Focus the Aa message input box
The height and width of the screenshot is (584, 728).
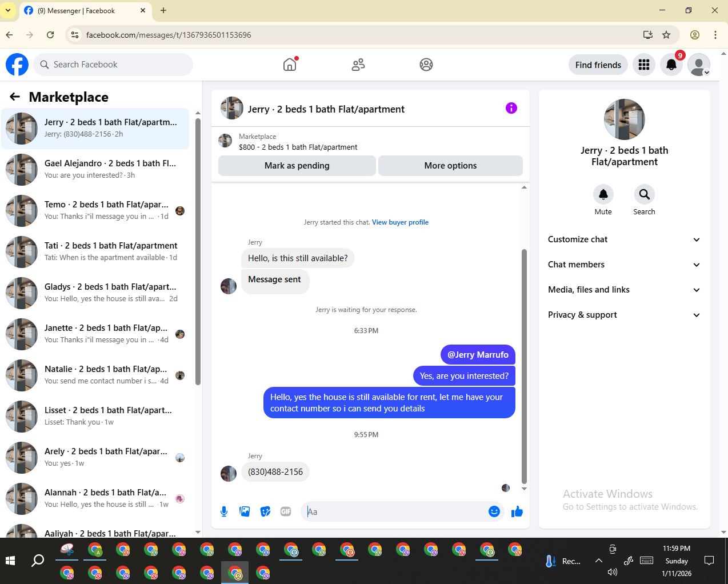click(x=394, y=511)
